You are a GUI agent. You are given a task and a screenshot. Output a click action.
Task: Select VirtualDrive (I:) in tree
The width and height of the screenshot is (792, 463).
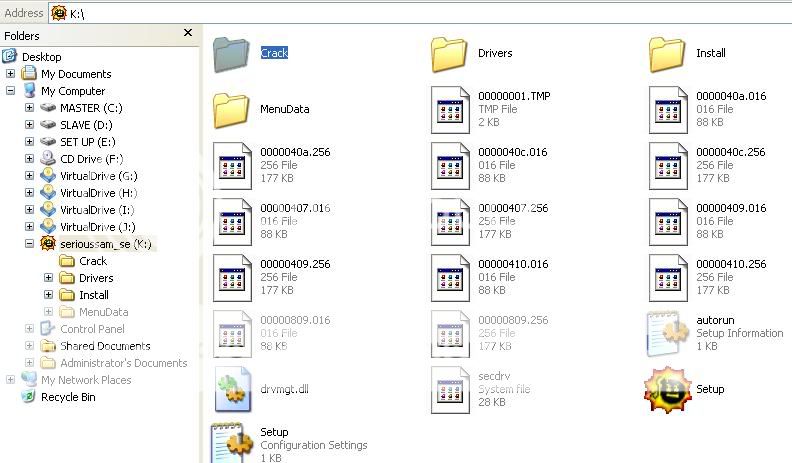pyautogui.click(x=97, y=210)
